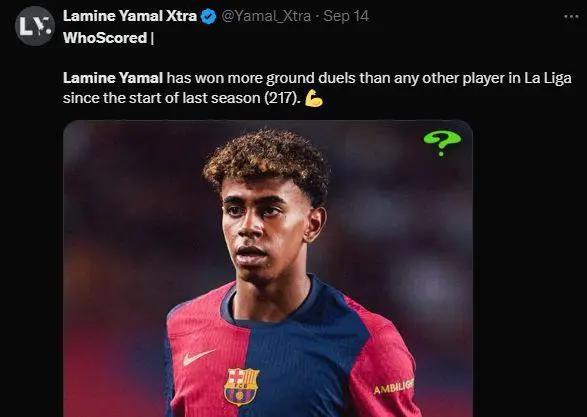Open the three-dot more options menu

pos(571,17)
